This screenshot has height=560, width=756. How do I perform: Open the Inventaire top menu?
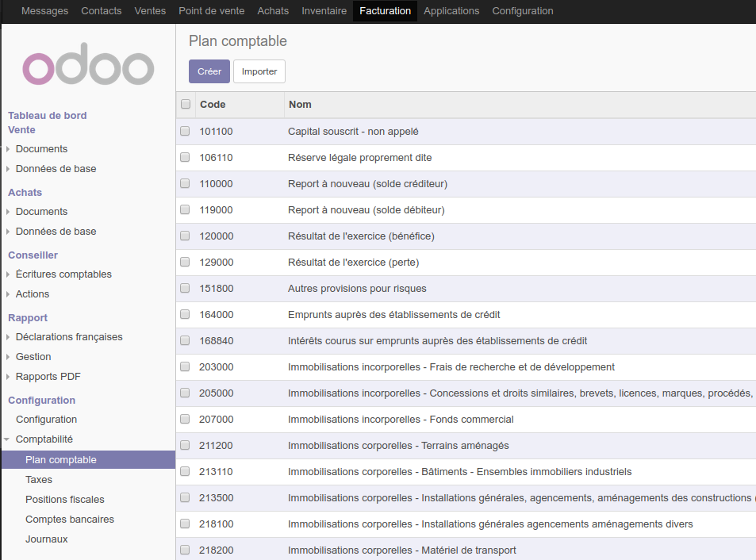tap(324, 11)
